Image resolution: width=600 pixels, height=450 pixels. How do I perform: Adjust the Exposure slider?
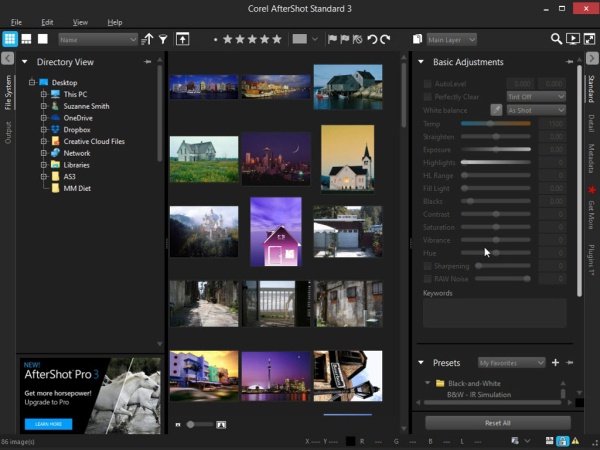496,149
